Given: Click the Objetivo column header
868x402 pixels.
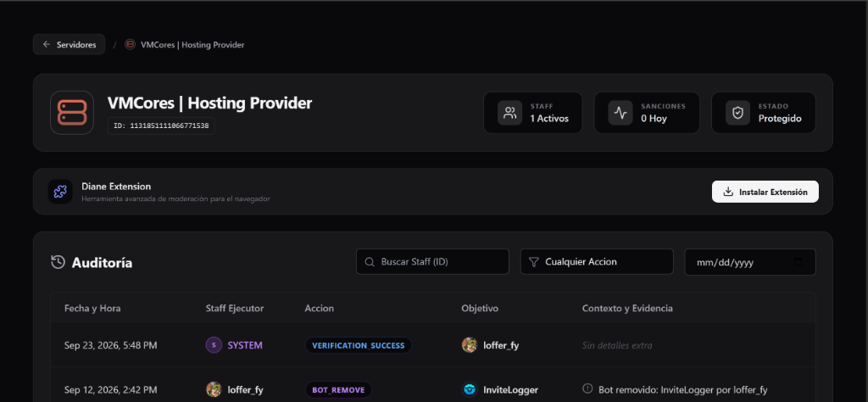Looking at the screenshot, I should click(x=480, y=309).
